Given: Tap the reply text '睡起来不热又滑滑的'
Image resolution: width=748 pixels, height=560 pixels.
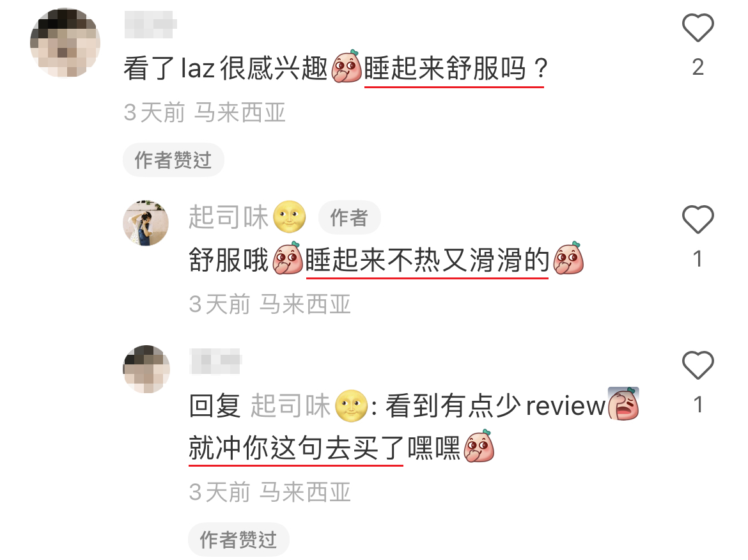Looking at the screenshot, I should click(x=428, y=260).
